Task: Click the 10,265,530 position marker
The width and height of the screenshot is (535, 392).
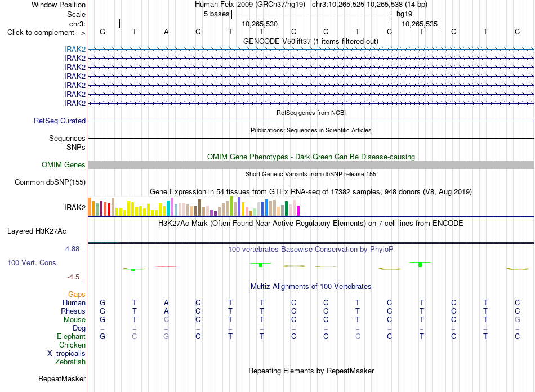Action: pos(260,24)
